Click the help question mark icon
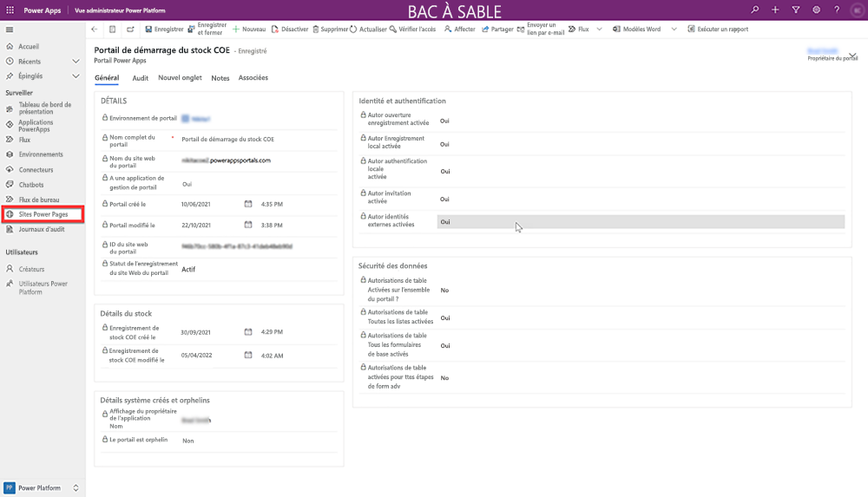This screenshot has width=868, height=497. [837, 10]
